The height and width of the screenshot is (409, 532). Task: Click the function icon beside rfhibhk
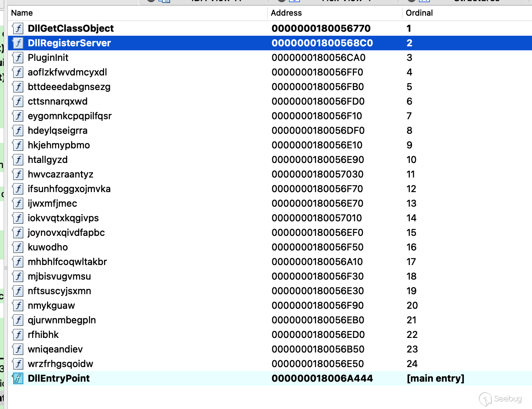18,334
